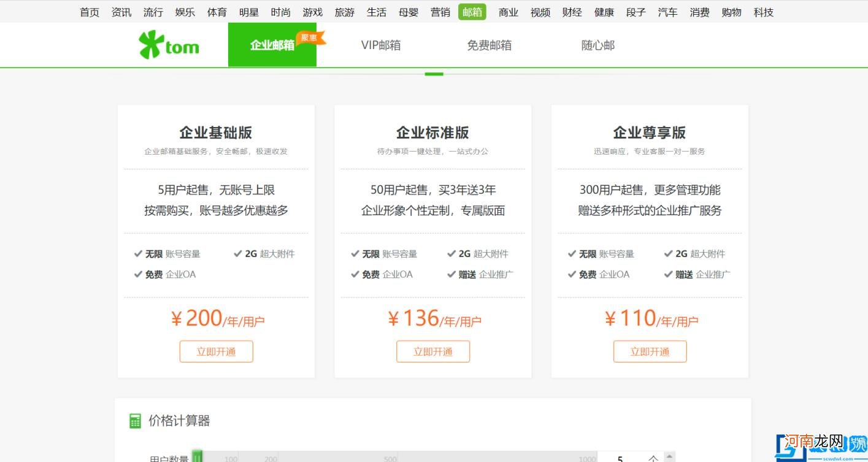Go to the 健康 section
868x462 pixels.
coord(604,12)
